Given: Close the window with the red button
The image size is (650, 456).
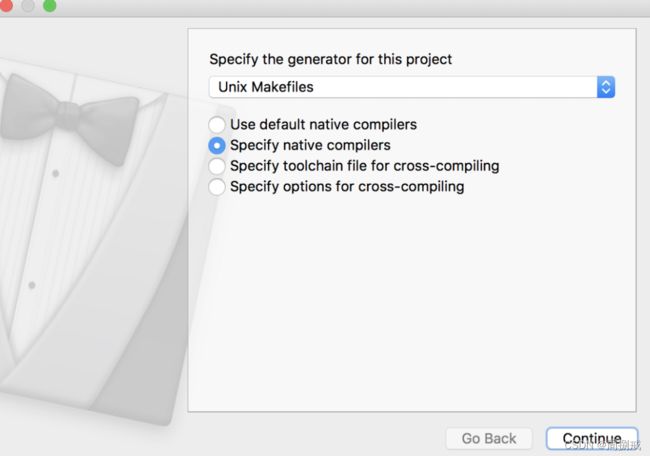Looking at the screenshot, I should [x=5, y=5].
